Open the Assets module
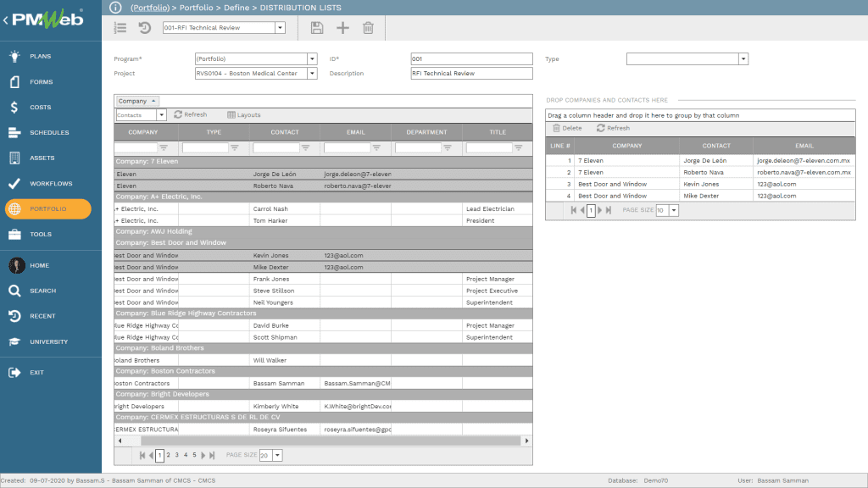This screenshot has height=488, width=868. pyautogui.click(x=42, y=158)
